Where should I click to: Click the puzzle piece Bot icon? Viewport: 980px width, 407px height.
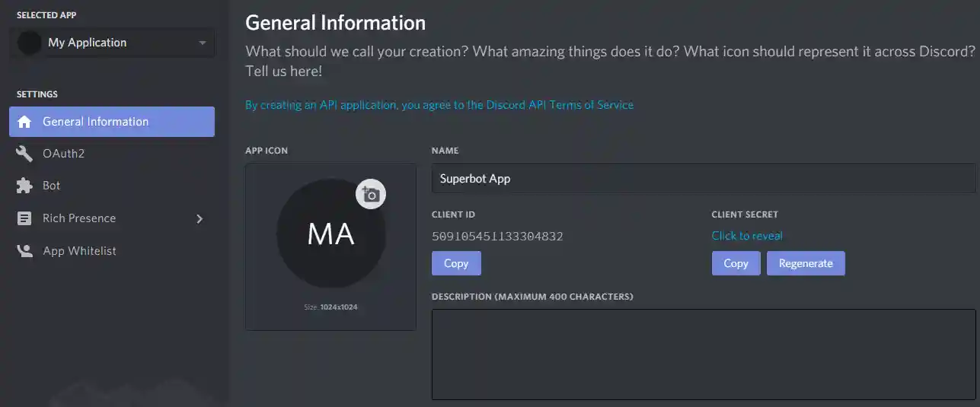[25, 186]
